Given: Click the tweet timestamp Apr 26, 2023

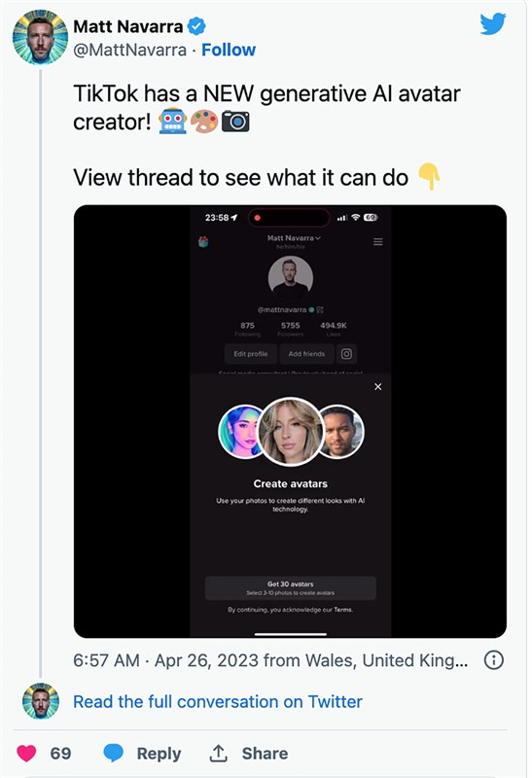Looking at the screenshot, I should point(207,660).
